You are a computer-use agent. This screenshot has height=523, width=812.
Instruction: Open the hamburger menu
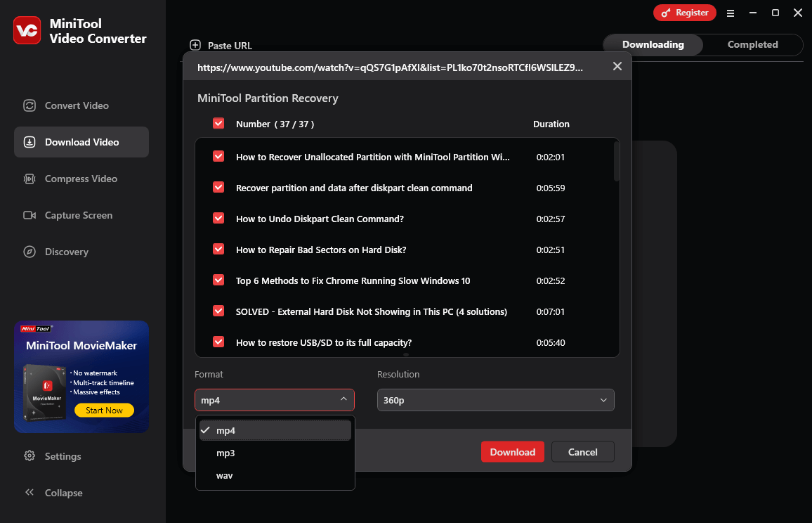click(x=731, y=13)
